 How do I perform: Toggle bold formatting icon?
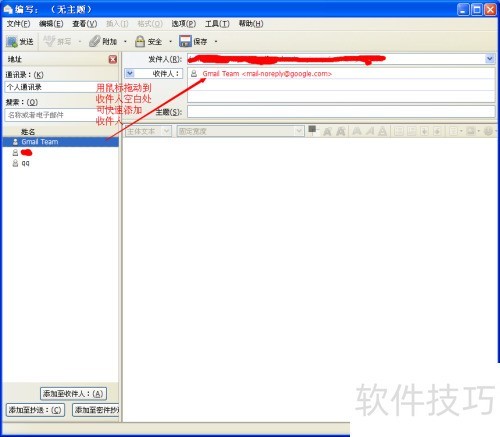(357, 131)
